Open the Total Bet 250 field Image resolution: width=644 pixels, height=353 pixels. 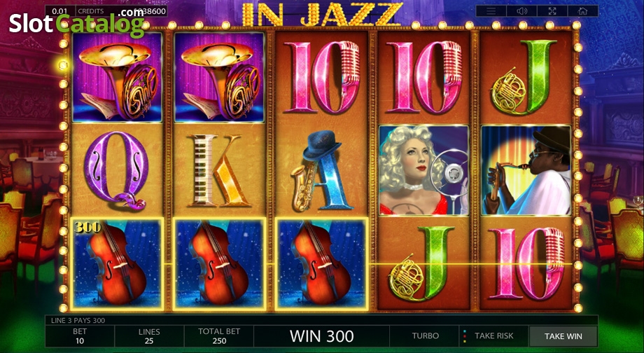pos(219,335)
